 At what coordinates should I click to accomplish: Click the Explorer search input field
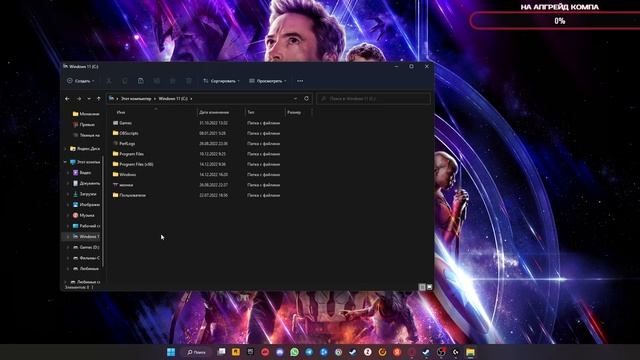pyautogui.click(x=373, y=98)
